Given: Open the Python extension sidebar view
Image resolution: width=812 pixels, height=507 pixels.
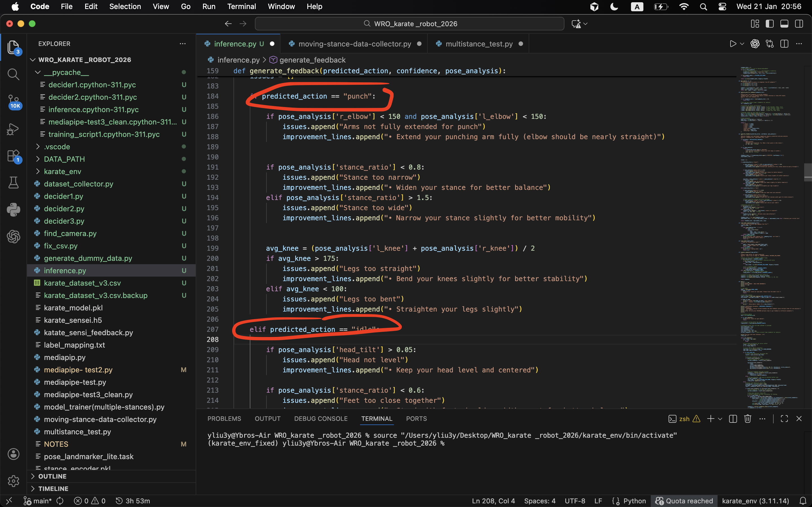Looking at the screenshot, I should [14, 210].
